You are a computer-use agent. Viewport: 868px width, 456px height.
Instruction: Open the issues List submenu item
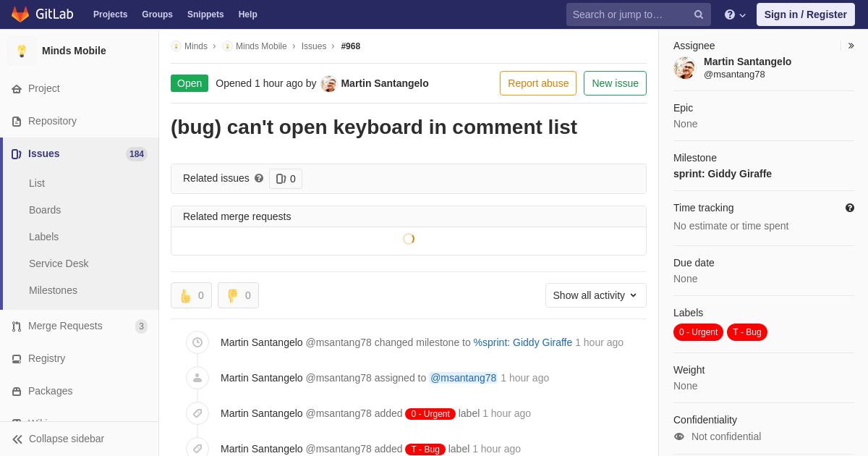pyautogui.click(x=37, y=183)
